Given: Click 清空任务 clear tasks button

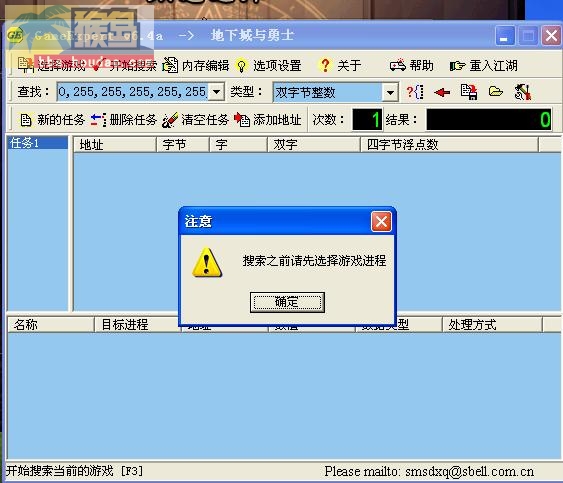Looking at the screenshot, I should click(x=195, y=120).
